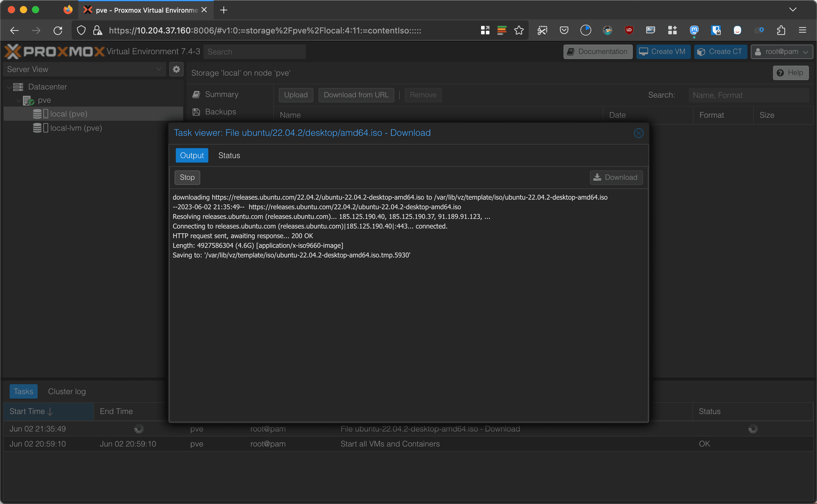Collapse the pve node expander
Screen dimensions: 817x504
pos(19,100)
